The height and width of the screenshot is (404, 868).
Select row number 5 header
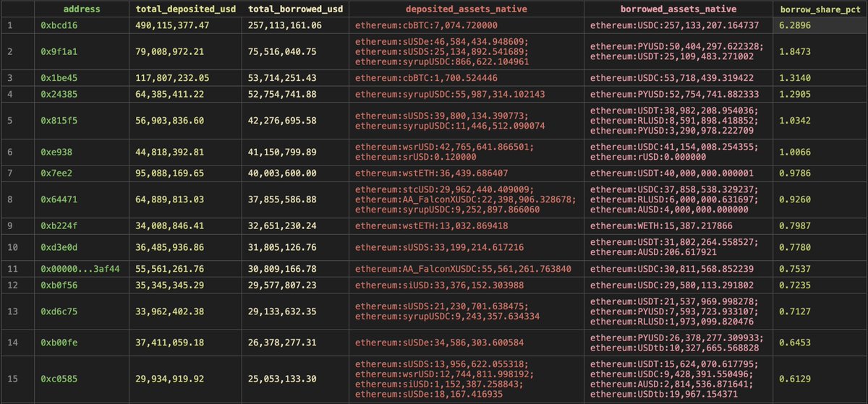(x=10, y=120)
